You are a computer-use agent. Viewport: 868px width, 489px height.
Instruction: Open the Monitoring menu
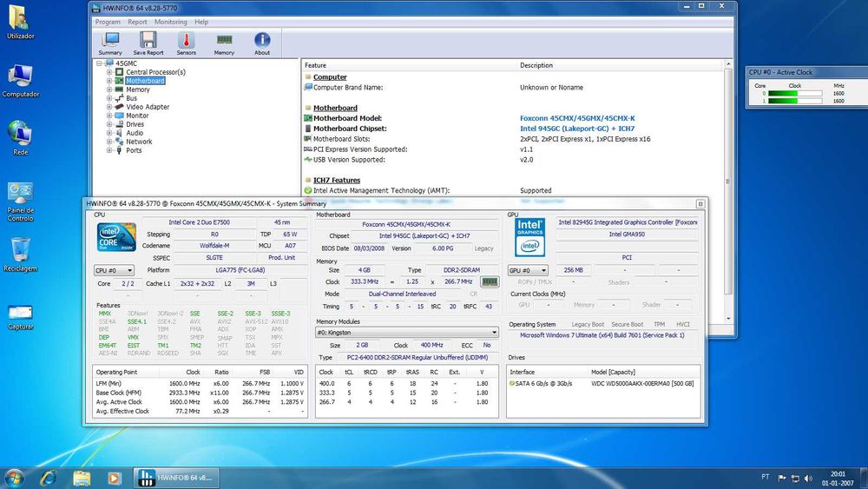pyautogui.click(x=170, y=22)
